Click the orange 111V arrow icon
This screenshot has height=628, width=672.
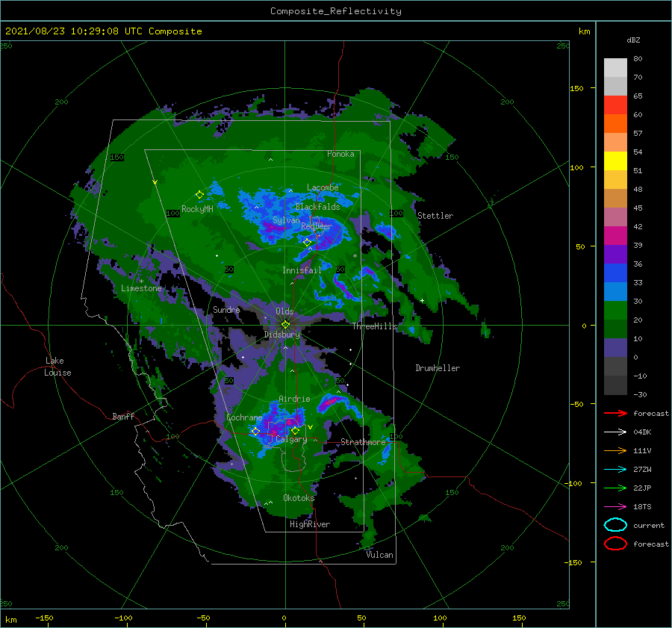point(615,450)
